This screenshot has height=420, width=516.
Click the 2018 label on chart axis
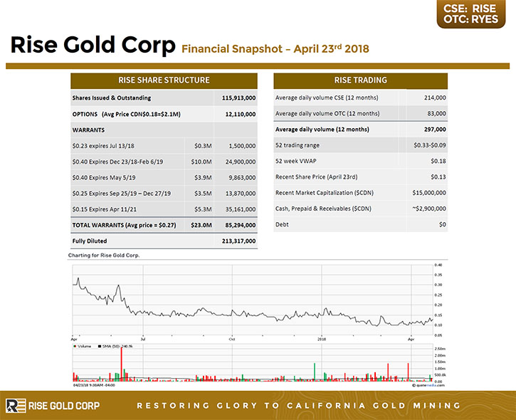click(x=322, y=339)
